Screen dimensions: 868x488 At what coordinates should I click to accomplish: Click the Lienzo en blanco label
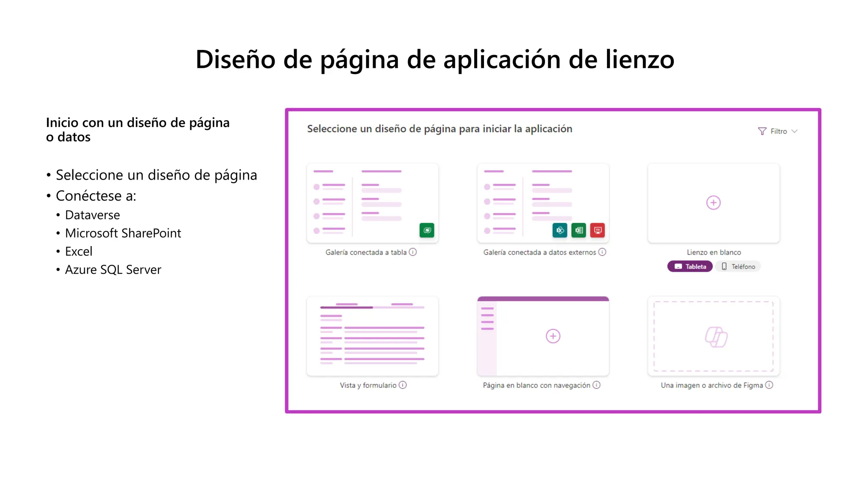[714, 252]
